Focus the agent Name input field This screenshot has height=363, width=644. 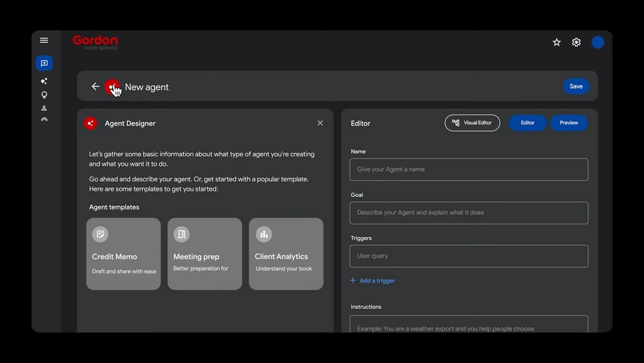coord(468,170)
